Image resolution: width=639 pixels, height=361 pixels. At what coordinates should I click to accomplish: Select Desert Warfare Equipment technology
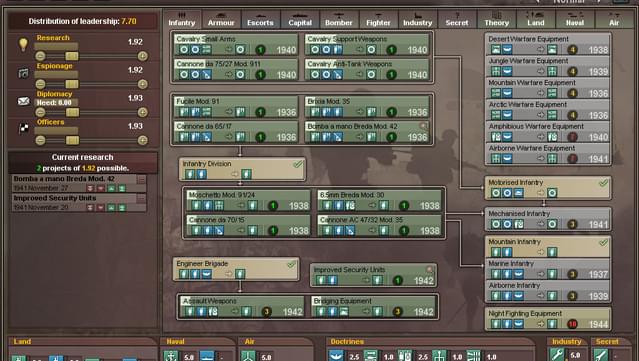coord(547,45)
